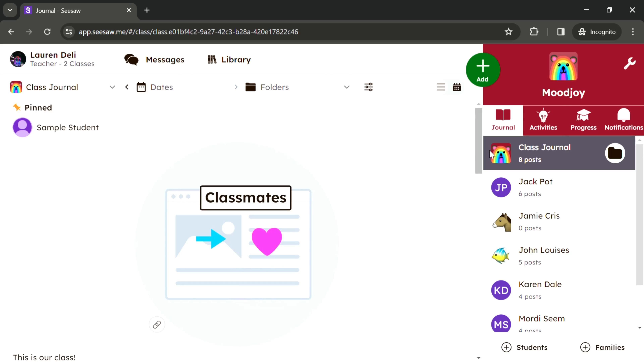Image resolution: width=644 pixels, height=362 pixels.
Task: Click the Add button to create post
Action: [x=482, y=69]
